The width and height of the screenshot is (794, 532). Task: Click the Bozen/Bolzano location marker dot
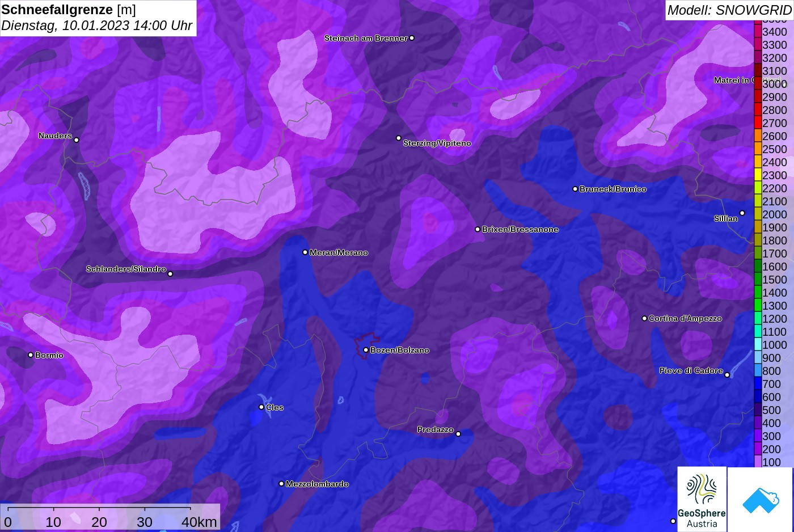pyautogui.click(x=366, y=350)
